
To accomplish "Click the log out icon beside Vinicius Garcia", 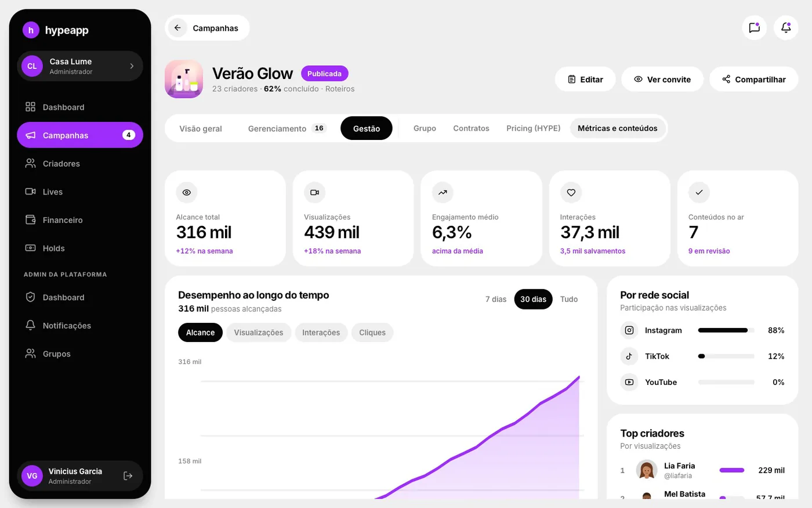I will coord(128,476).
